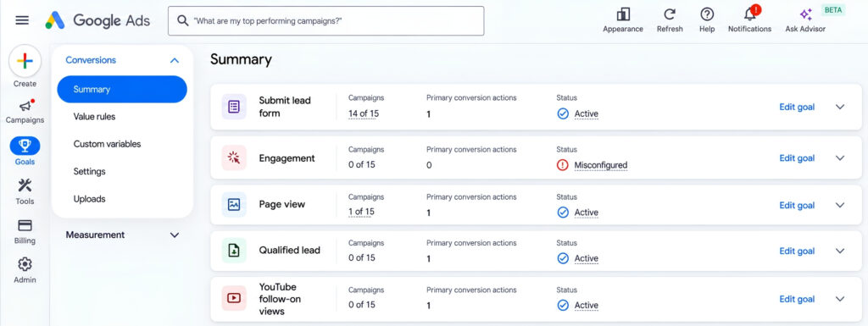Select the Goals trophy icon
Viewport: 868px width, 326px height.
[x=25, y=146]
